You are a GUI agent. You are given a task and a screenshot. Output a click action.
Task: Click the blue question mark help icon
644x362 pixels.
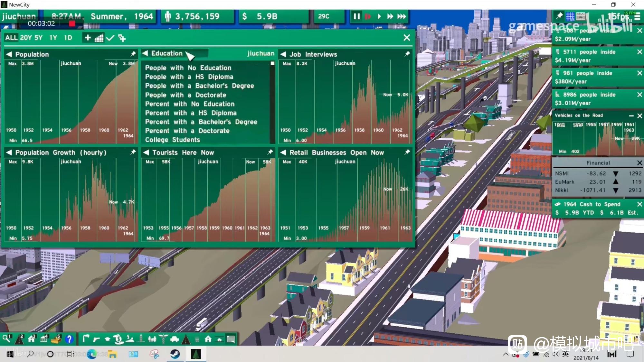(69, 339)
